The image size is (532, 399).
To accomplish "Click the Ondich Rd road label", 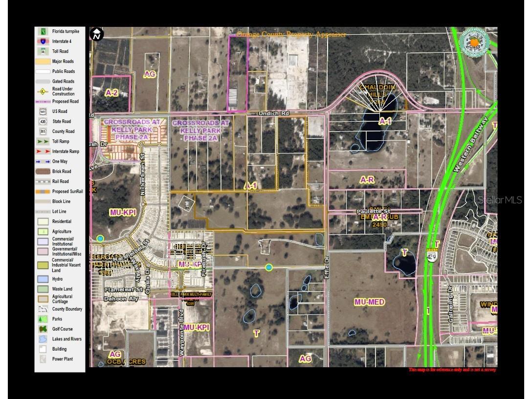I will [273, 113].
